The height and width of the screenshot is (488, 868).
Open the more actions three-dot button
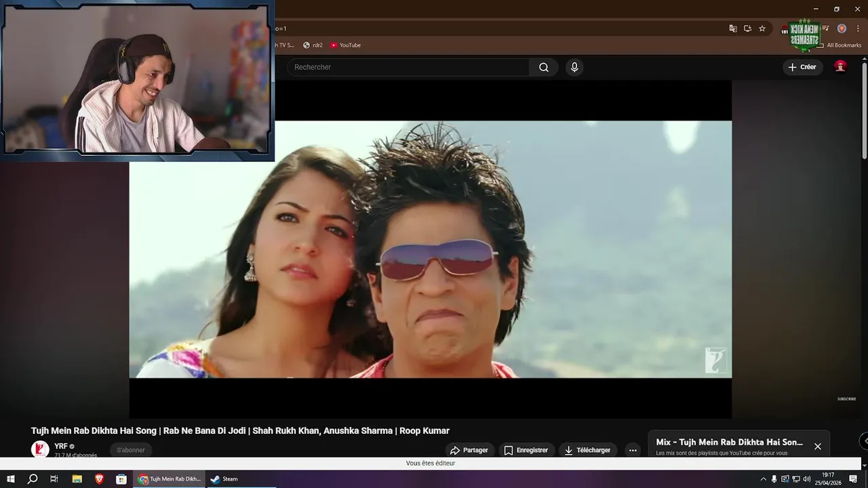click(633, 450)
